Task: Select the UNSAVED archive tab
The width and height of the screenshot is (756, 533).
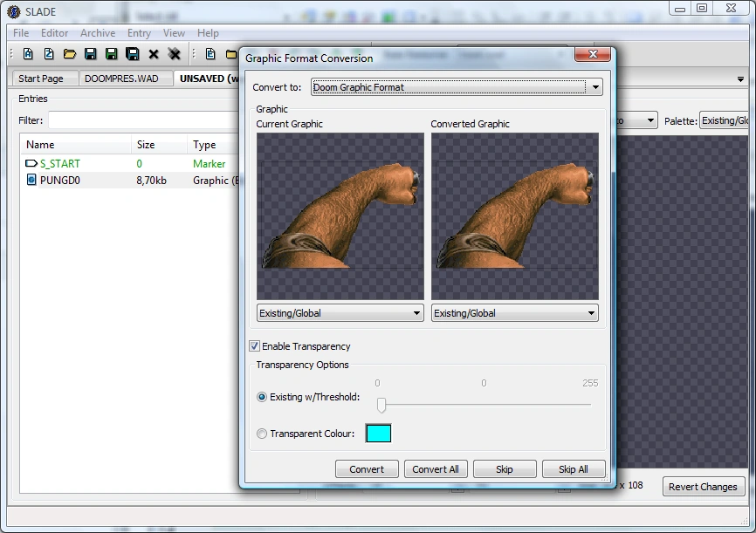Action: [207, 79]
